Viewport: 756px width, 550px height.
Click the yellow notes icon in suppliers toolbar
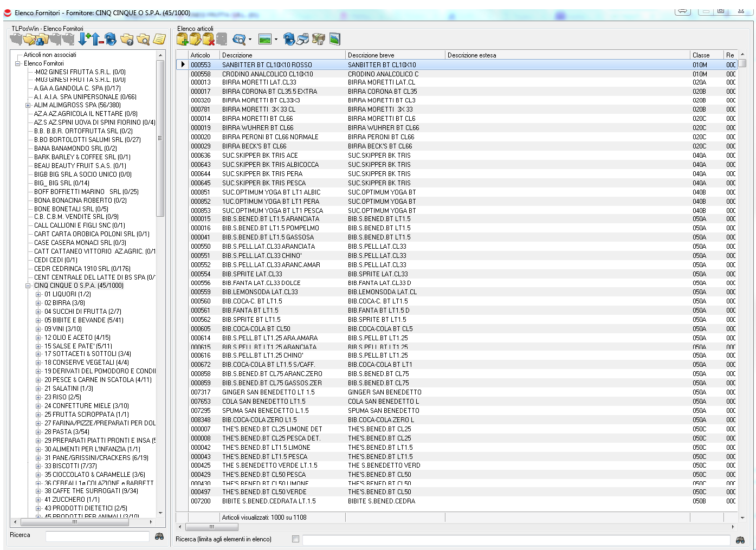pyautogui.click(x=159, y=39)
